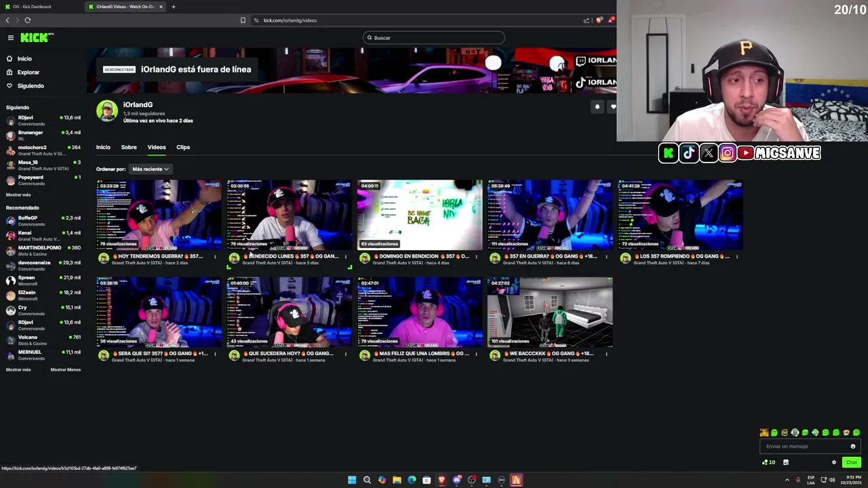Image resolution: width=868 pixels, height=488 pixels.
Task: Open options for LOS 357 ROMPIENDO video
Action: coord(736,257)
